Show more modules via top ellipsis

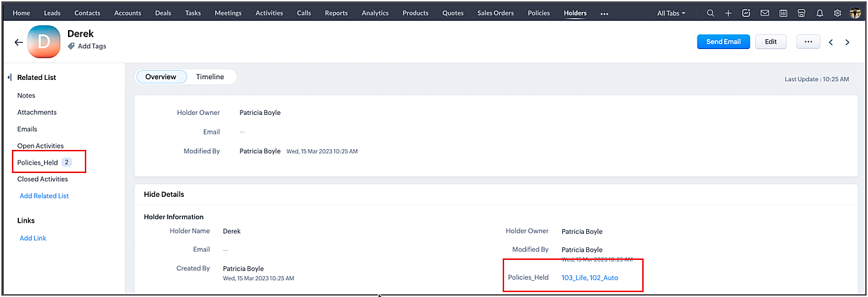tap(605, 13)
